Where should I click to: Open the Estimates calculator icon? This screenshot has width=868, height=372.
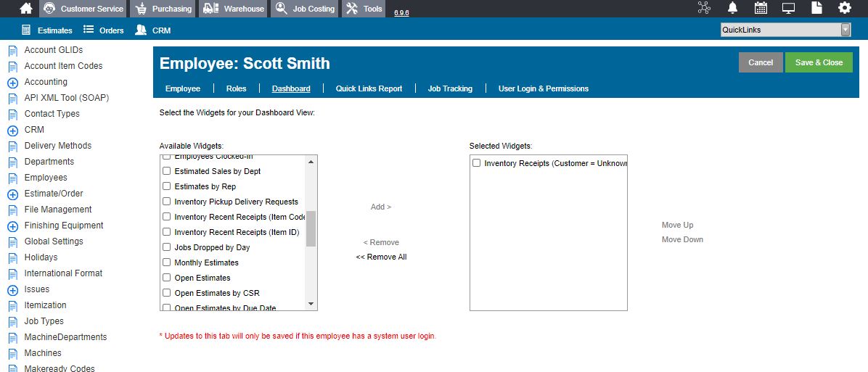pos(26,30)
